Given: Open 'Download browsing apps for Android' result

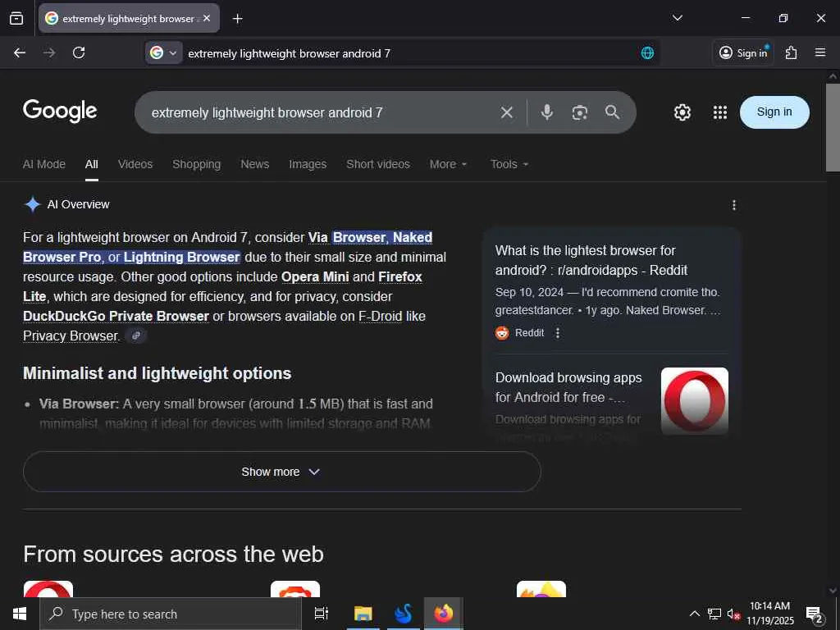Looking at the screenshot, I should pos(568,387).
